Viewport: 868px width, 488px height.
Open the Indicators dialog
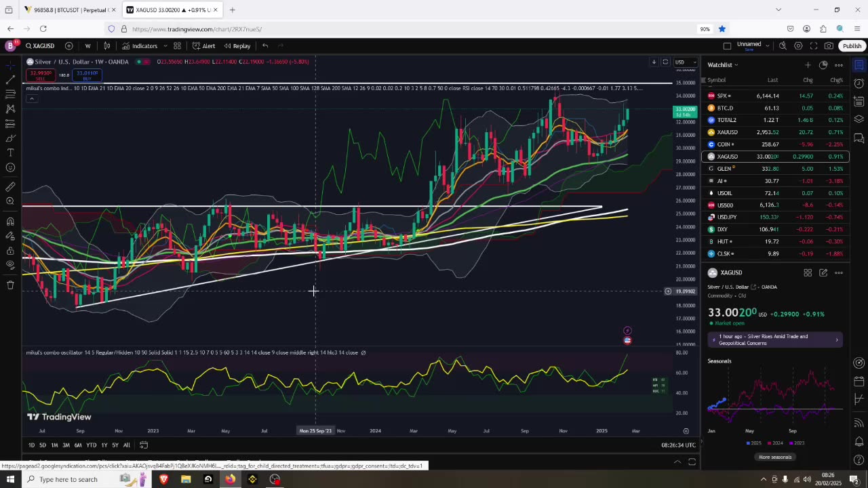point(140,46)
